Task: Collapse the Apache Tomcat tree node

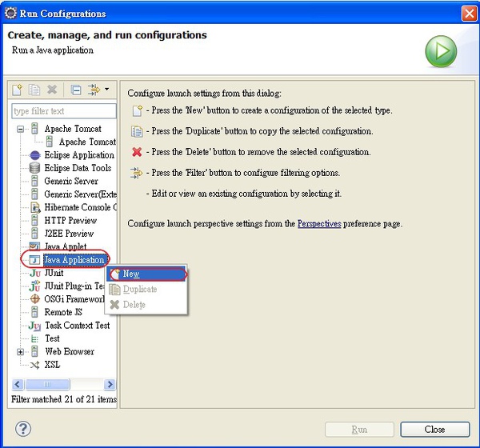Action: [20, 129]
